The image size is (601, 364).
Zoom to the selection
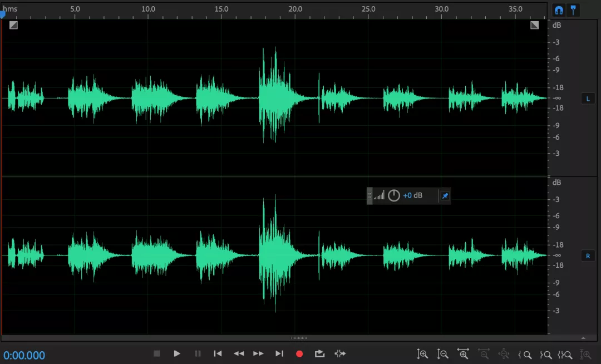point(565,355)
